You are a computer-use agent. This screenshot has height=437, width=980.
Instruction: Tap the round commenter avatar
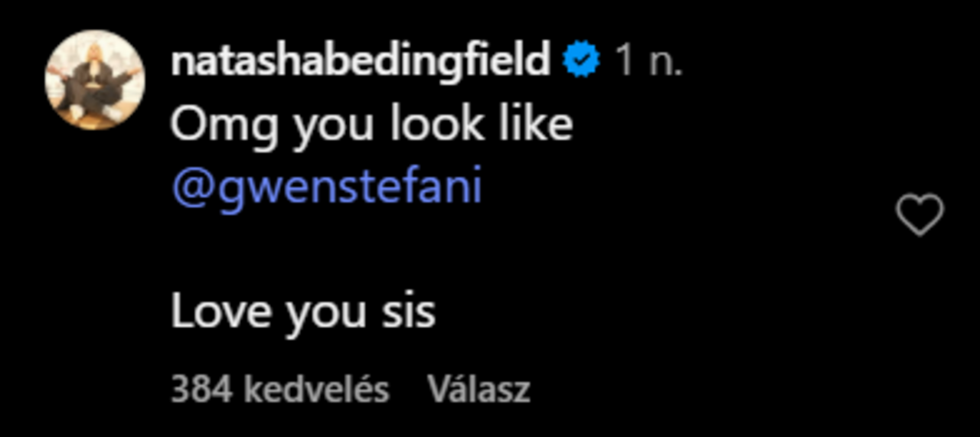tap(95, 80)
